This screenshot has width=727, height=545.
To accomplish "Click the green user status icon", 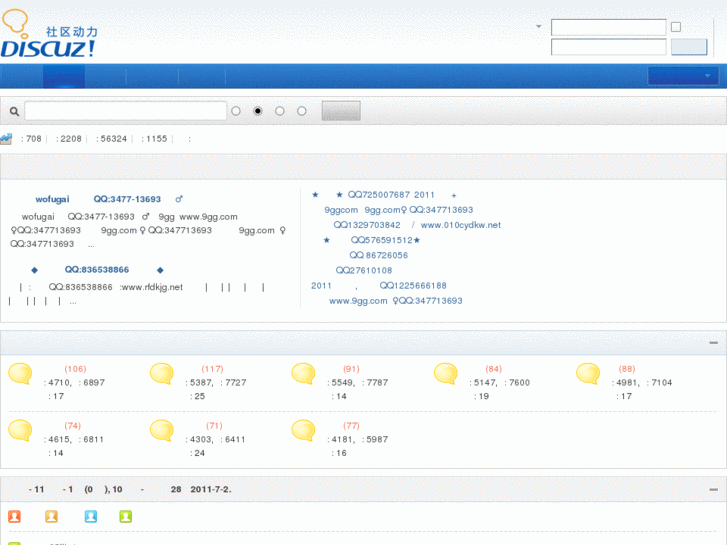I will (125, 517).
